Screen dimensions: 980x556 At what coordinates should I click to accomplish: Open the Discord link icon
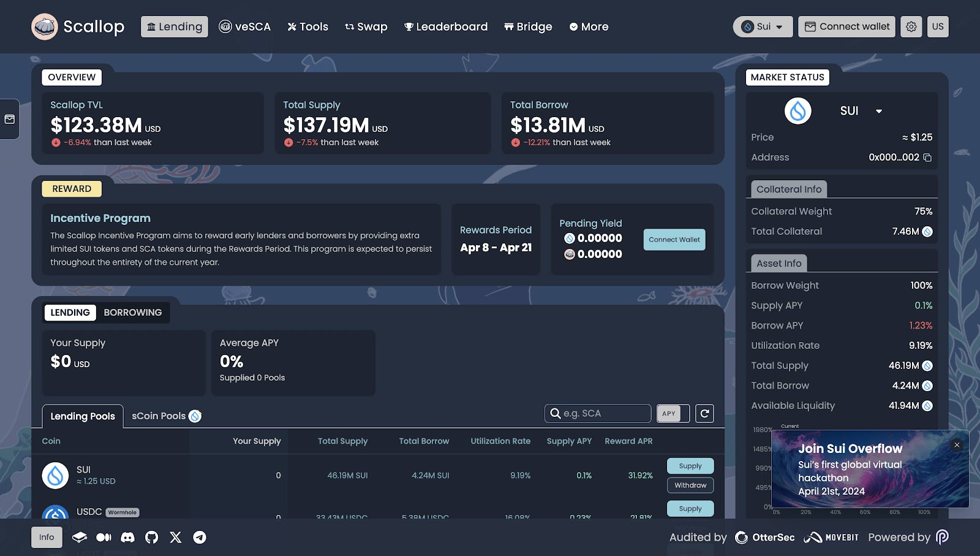127,538
